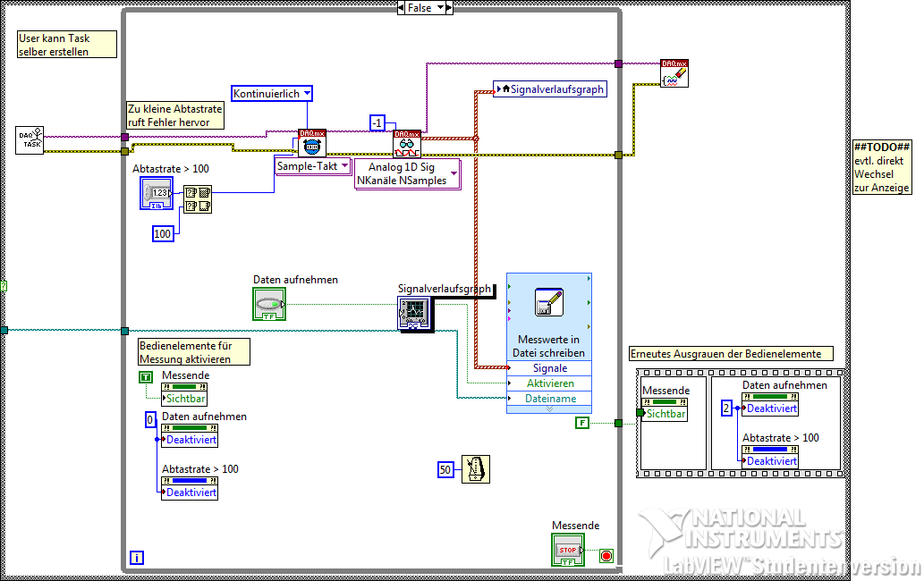The height and width of the screenshot is (581, 924).
Task: Toggle the True boolean constant near Messende
Action: coord(146,377)
